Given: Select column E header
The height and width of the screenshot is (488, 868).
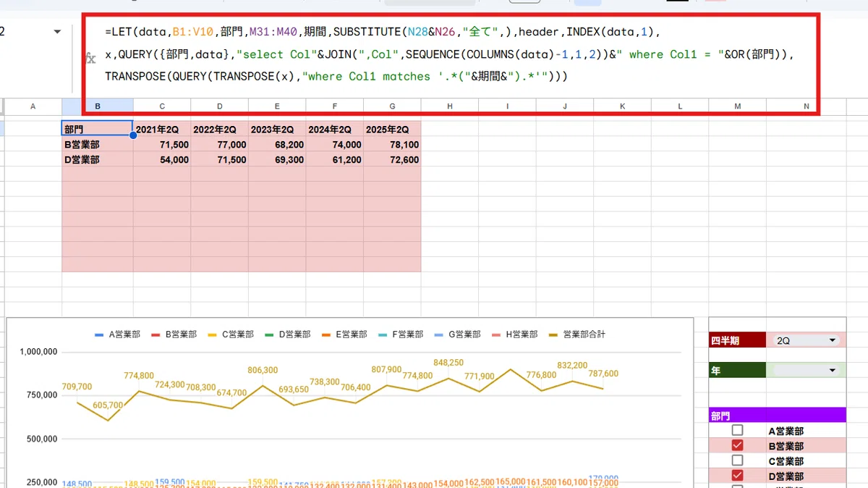Looking at the screenshot, I should click(x=277, y=106).
